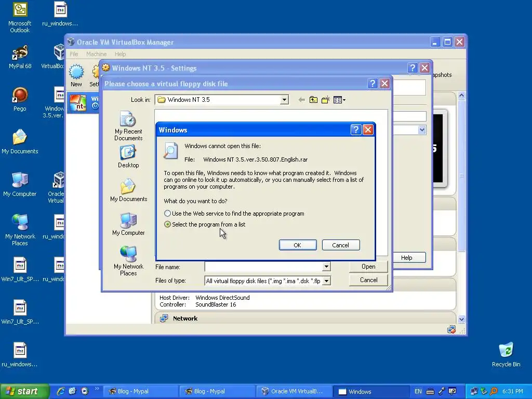
Task: Open Machine menu in VirtualBox Manager
Action: point(96,54)
